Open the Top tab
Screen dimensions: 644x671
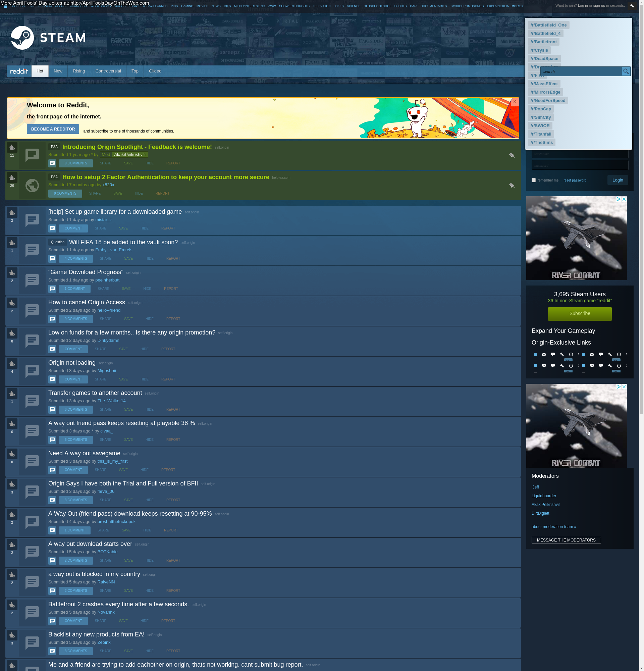pos(135,71)
